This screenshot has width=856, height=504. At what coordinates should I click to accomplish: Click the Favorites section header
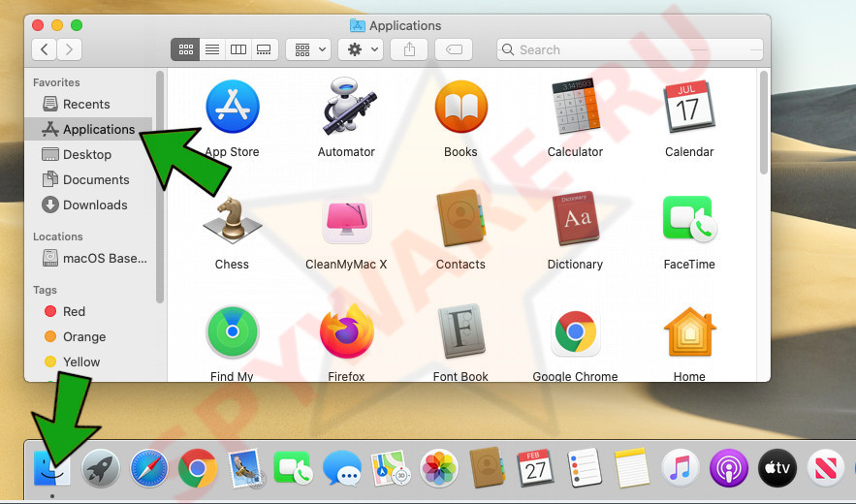56,82
